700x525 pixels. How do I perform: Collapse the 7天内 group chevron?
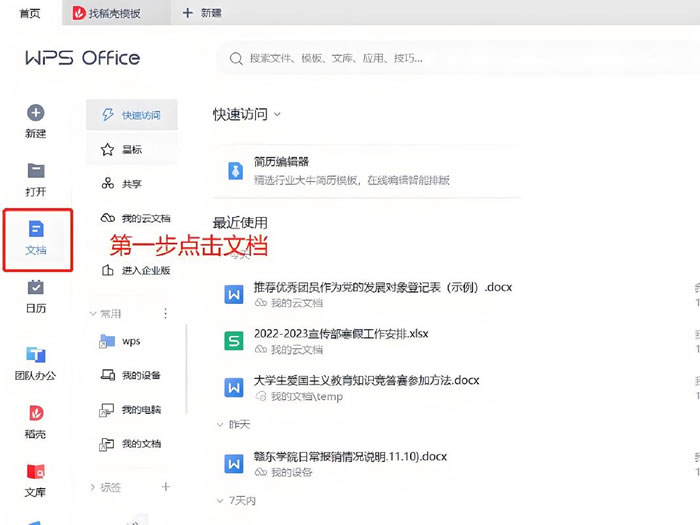point(220,501)
